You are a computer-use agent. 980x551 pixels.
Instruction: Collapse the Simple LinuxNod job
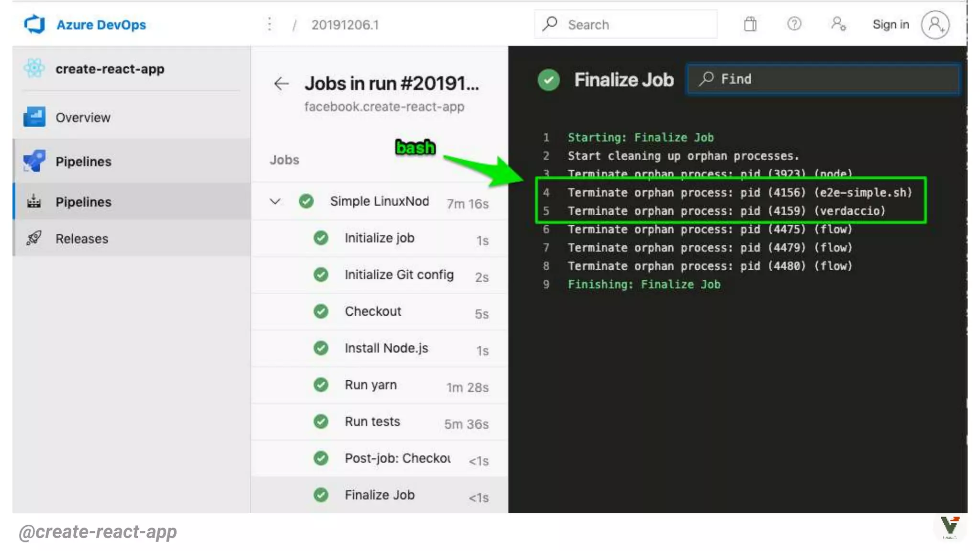coord(275,201)
